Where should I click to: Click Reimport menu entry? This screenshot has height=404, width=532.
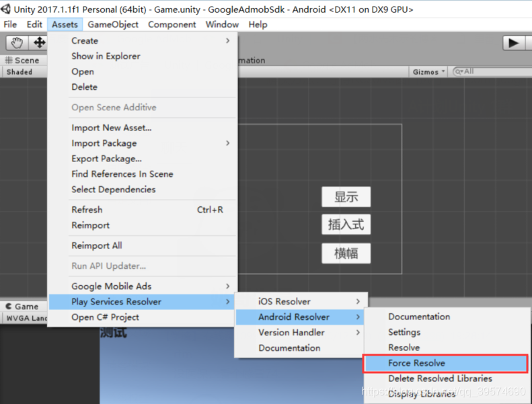click(143, 225)
